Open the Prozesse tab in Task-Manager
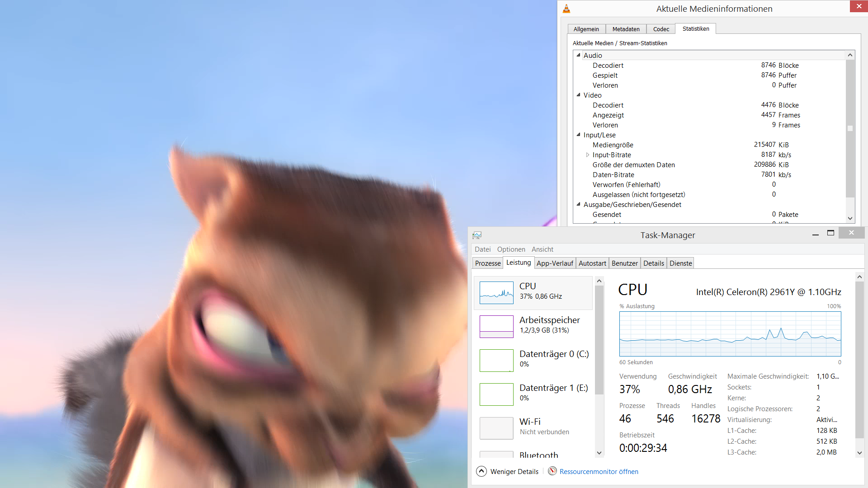Screen dimensions: 868x488 click(488, 263)
